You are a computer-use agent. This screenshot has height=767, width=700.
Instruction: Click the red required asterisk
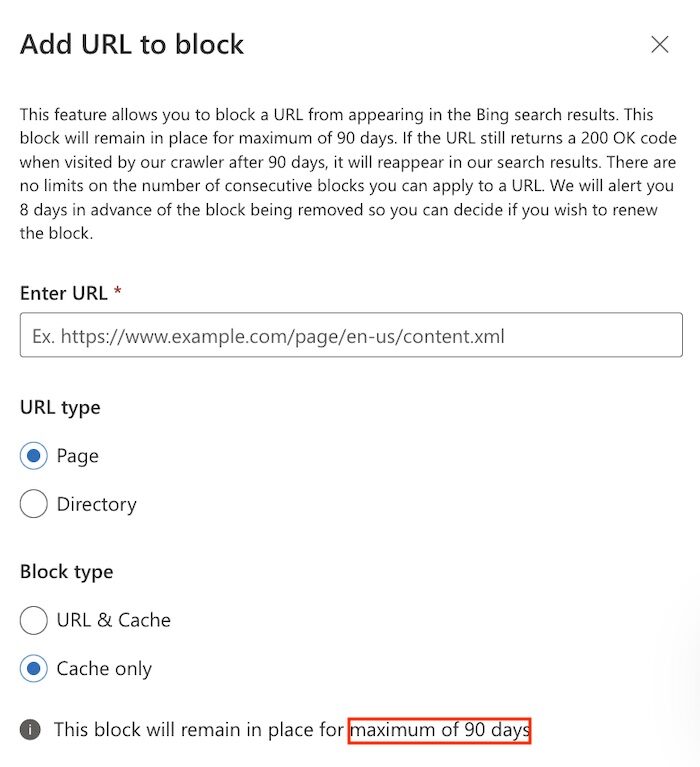click(118, 292)
